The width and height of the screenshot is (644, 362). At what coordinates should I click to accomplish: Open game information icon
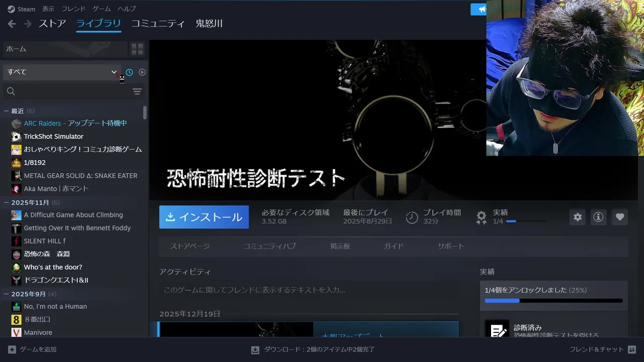click(598, 217)
